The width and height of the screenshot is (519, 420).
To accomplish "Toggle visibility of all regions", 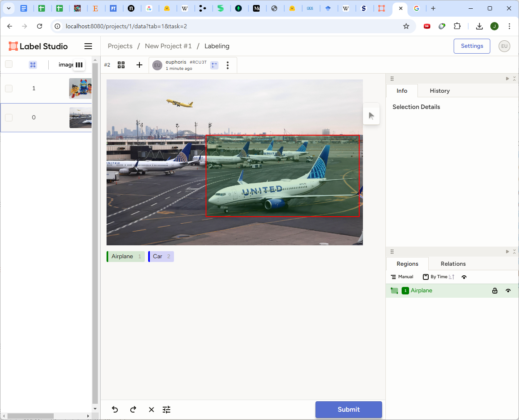I will [464, 277].
